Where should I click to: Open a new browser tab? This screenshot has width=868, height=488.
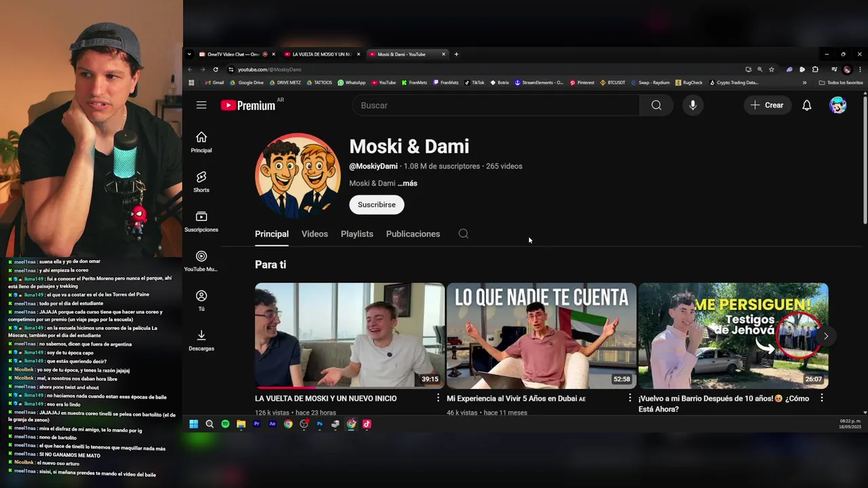pos(456,54)
